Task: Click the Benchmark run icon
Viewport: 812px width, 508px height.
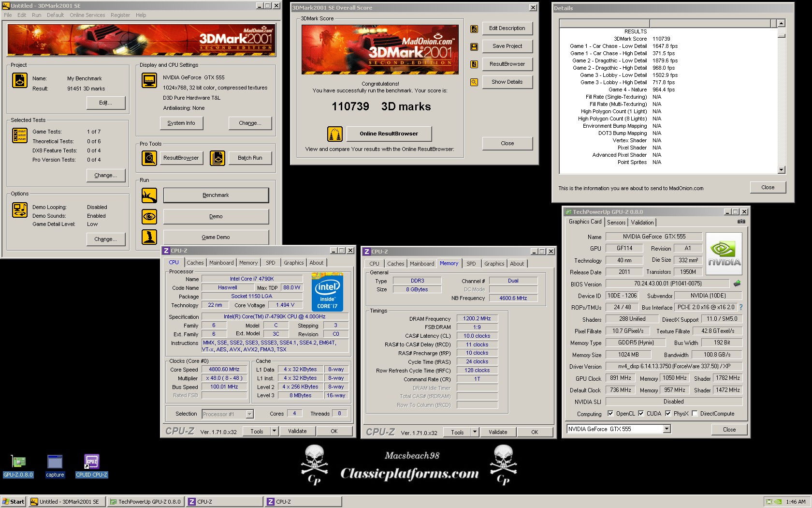Action: [x=149, y=195]
